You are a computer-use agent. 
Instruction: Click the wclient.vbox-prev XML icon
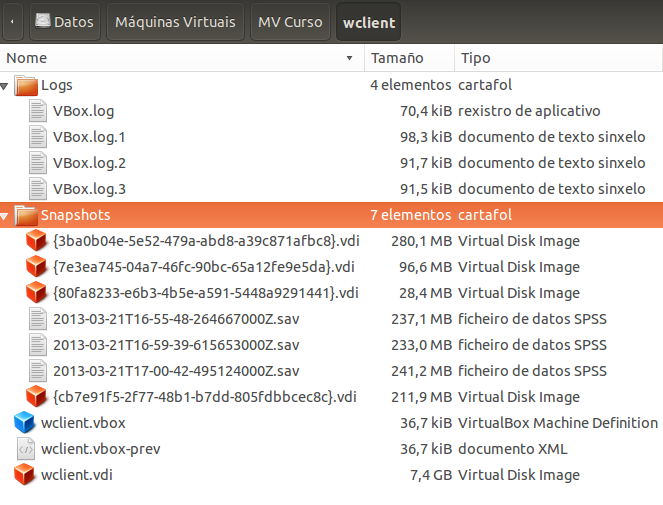26,449
